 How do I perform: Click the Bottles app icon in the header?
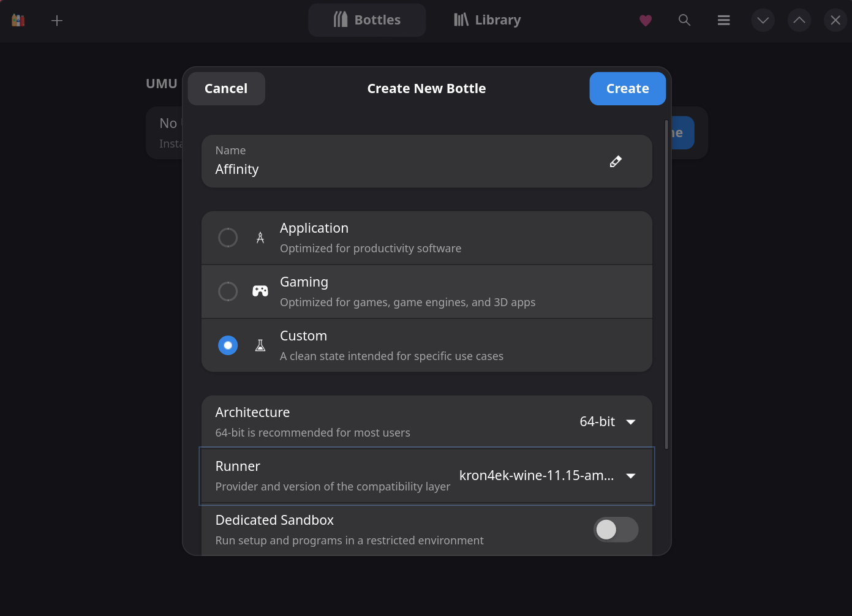[18, 20]
